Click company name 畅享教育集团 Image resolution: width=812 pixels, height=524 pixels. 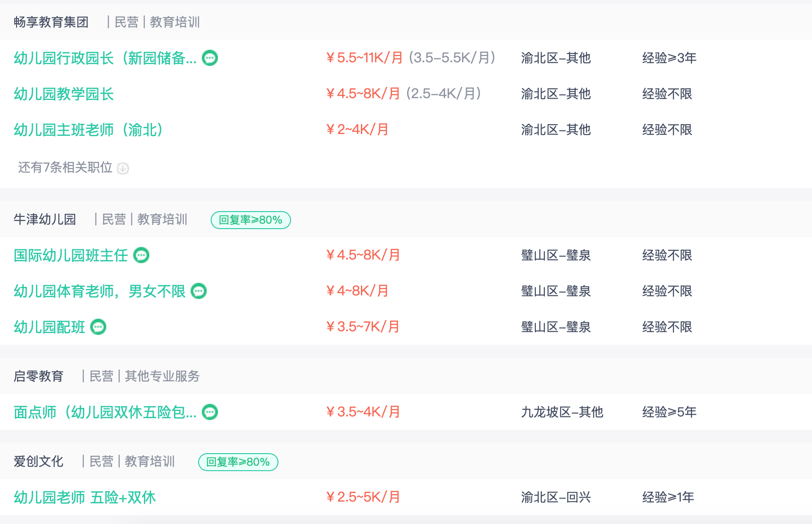point(51,22)
